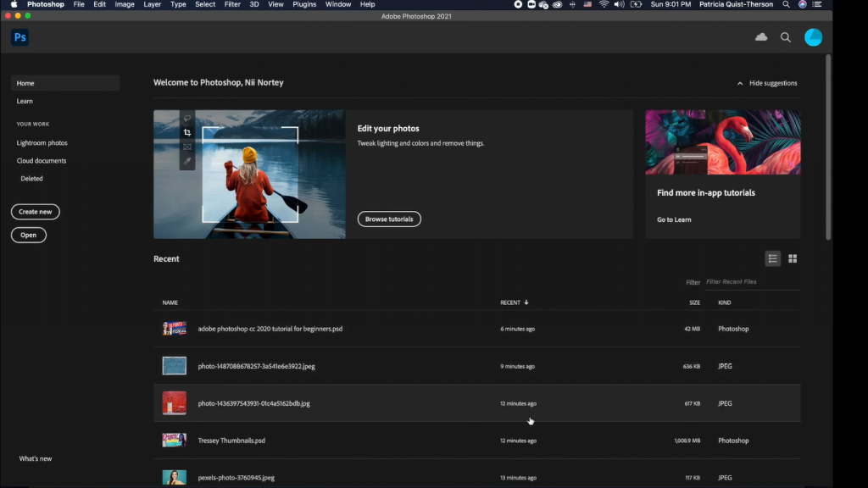Image resolution: width=868 pixels, height=488 pixels.
Task: Open file adobe photoshop cc 2020 tutorial for beginners.psd
Action: (270, 329)
